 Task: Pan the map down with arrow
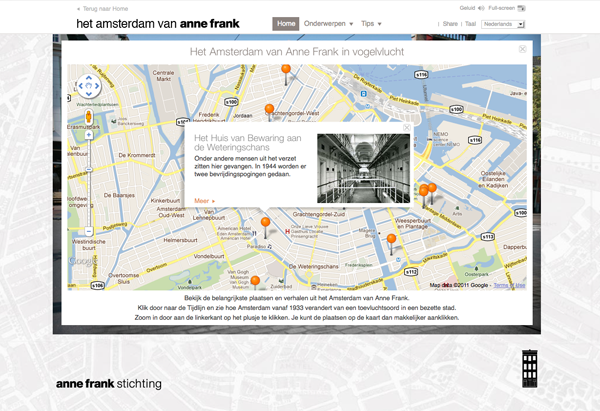89,94
